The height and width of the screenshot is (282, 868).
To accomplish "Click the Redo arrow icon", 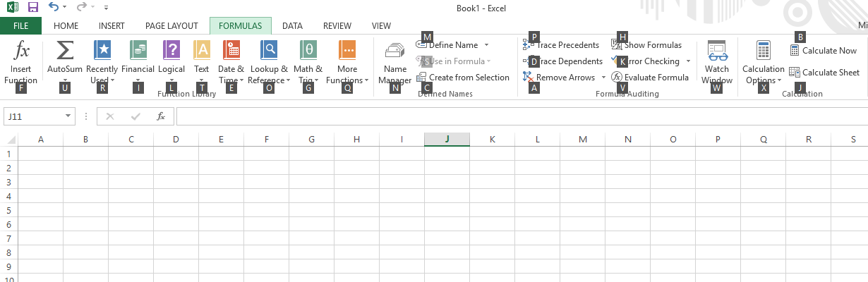I will point(82,7).
